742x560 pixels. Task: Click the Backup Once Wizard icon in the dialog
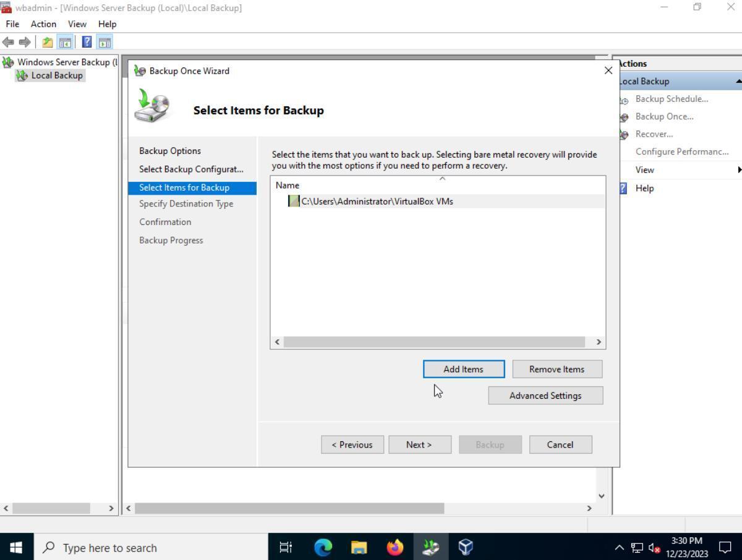[x=139, y=70]
